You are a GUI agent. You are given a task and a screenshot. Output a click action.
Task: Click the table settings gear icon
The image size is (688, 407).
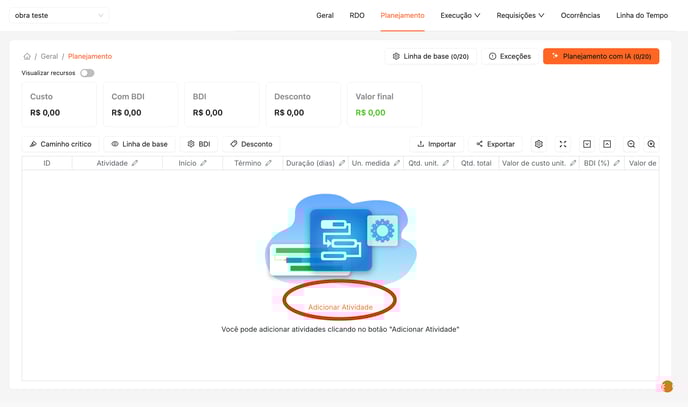coord(539,144)
